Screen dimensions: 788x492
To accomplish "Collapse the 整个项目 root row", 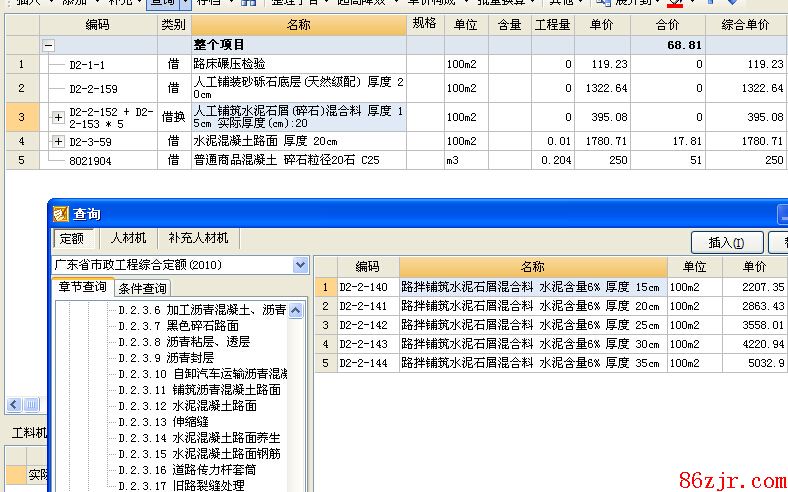I will [x=48, y=45].
